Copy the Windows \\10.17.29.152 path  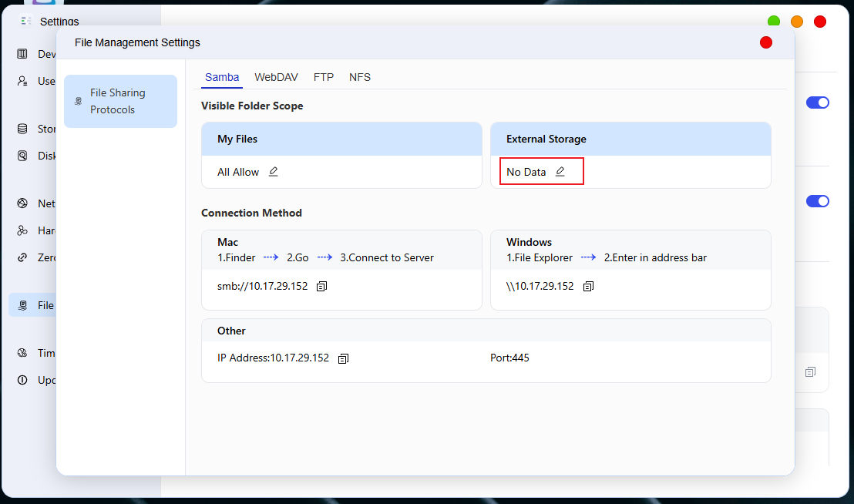pos(588,286)
